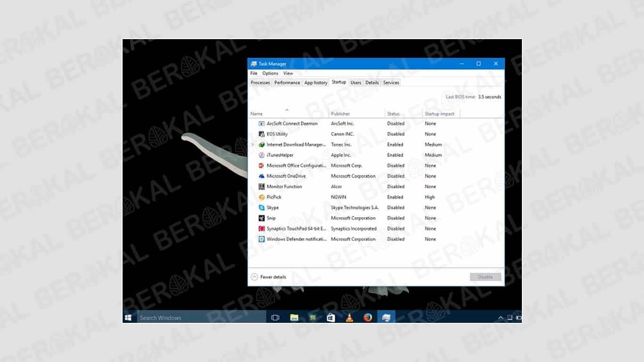644x362 pixels.
Task: Click the Task Manager title bar icon
Action: pos(254,64)
